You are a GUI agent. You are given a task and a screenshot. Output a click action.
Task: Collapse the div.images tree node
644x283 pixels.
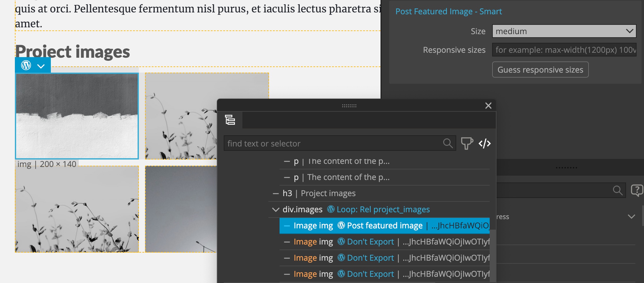[276, 209]
